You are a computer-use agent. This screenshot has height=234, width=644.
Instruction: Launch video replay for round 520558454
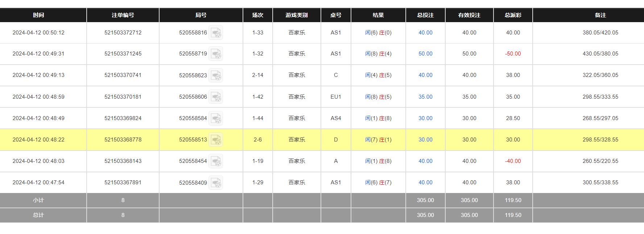[216, 161]
